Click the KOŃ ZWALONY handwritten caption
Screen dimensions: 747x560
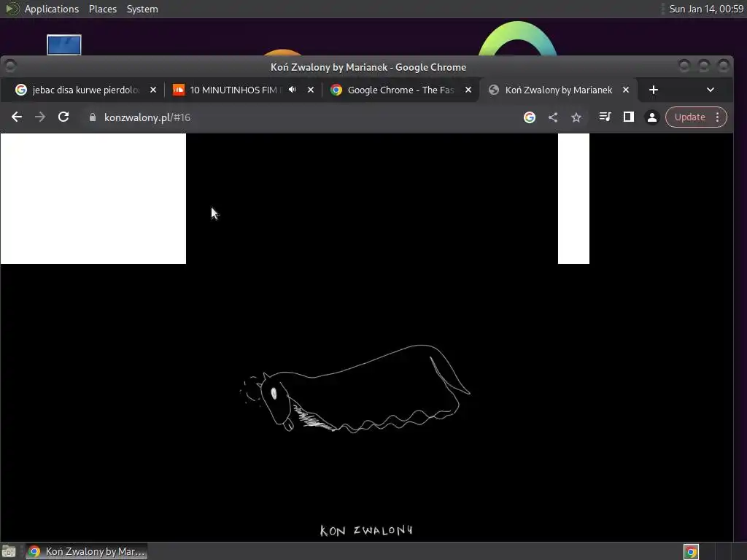coord(366,531)
